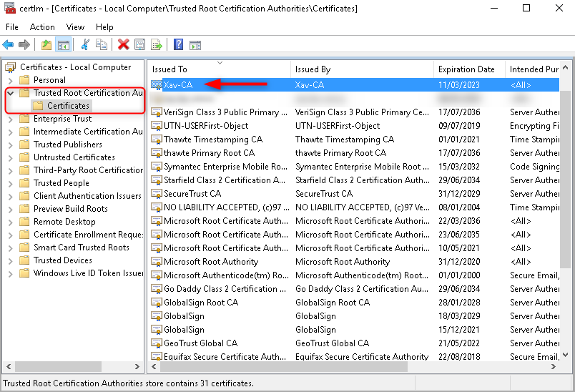Click the red Delete X icon

(x=123, y=44)
